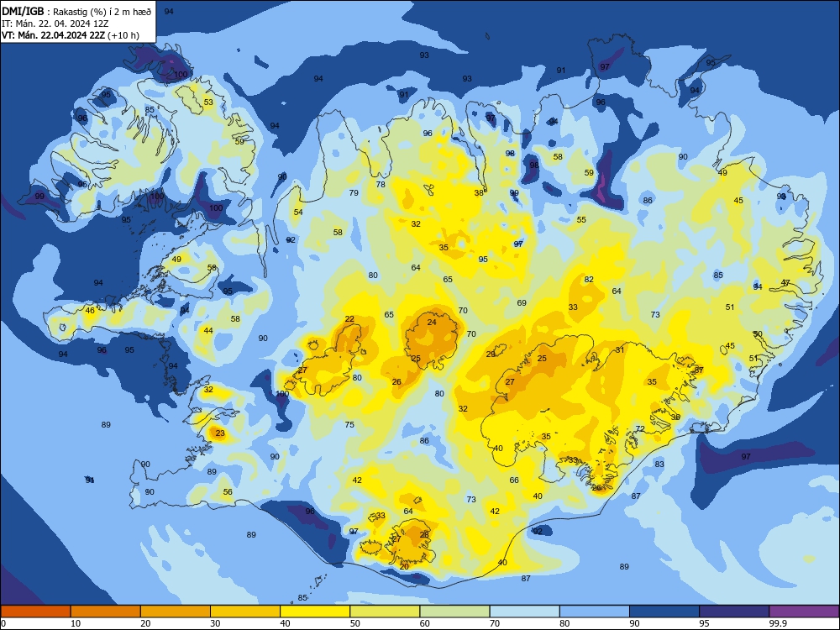Click the 95–99.9 indigo legend swatch

point(734,612)
